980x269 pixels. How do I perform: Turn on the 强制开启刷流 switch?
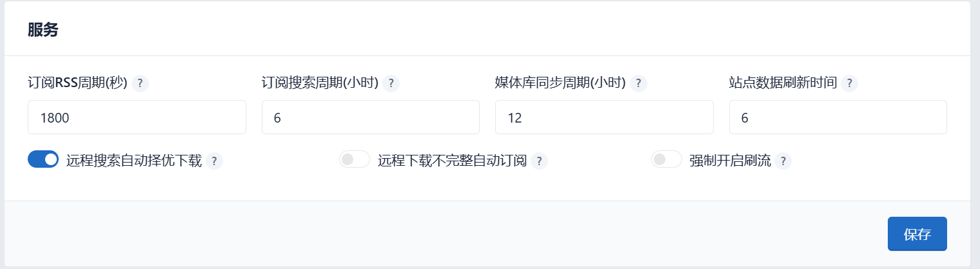tap(667, 159)
